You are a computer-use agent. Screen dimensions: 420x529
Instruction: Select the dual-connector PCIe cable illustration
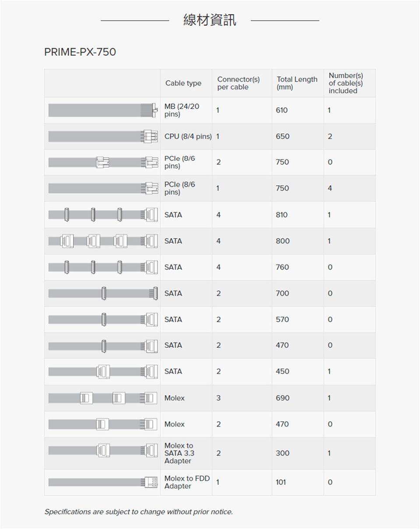[x=102, y=162]
